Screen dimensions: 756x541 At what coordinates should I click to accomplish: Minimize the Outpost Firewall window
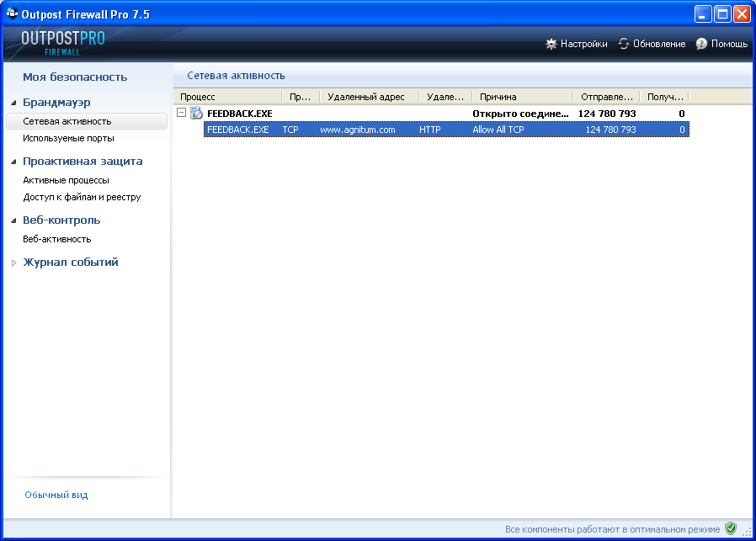pyautogui.click(x=703, y=14)
